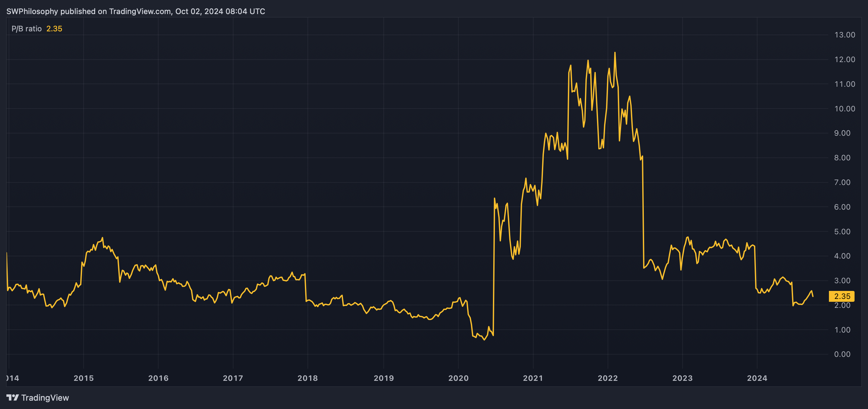Image resolution: width=868 pixels, height=409 pixels.
Task: Click the 13.00 price axis label
Action: (x=844, y=35)
